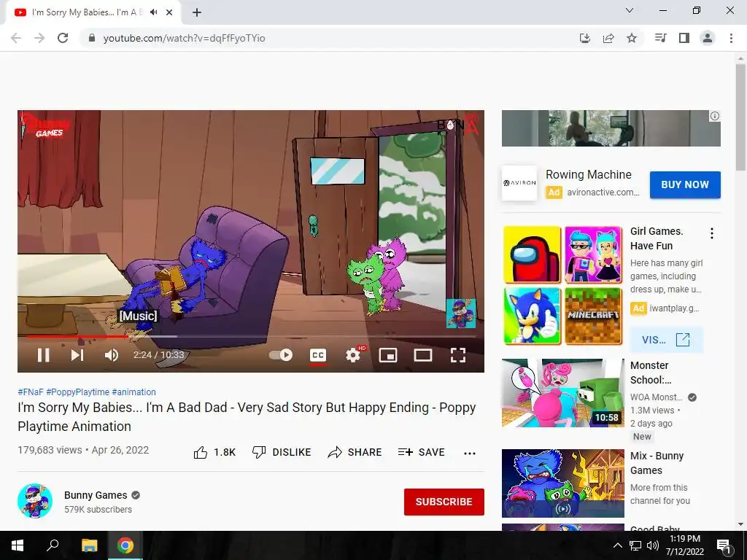Viewport: 747px width, 560px height.
Task: Open the Mix - Bunny Games playlist thumbnail
Action: pyautogui.click(x=562, y=483)
